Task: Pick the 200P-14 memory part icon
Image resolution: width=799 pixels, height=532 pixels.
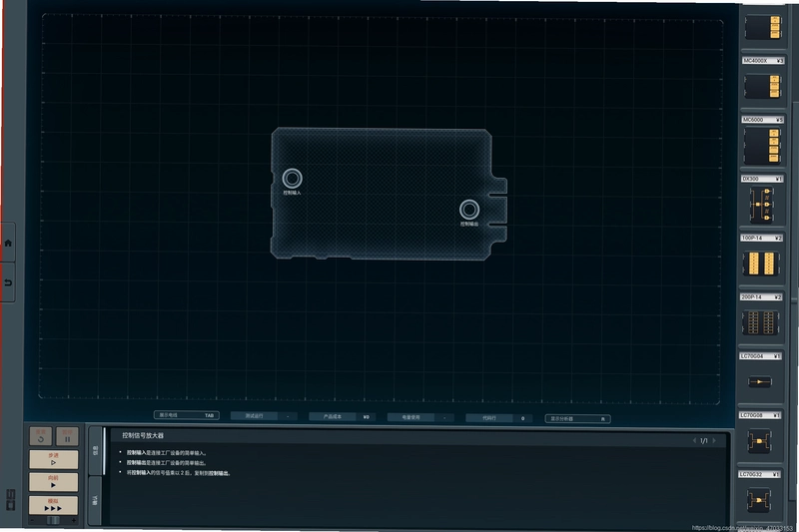Action: (x=760, y=322)
